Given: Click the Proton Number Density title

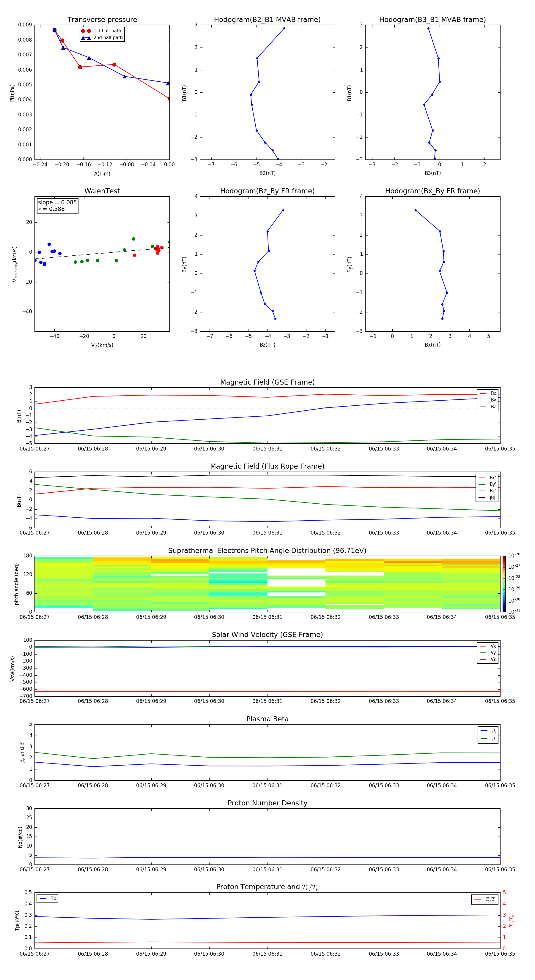Looking at the screenshot, I should point(267,803).
